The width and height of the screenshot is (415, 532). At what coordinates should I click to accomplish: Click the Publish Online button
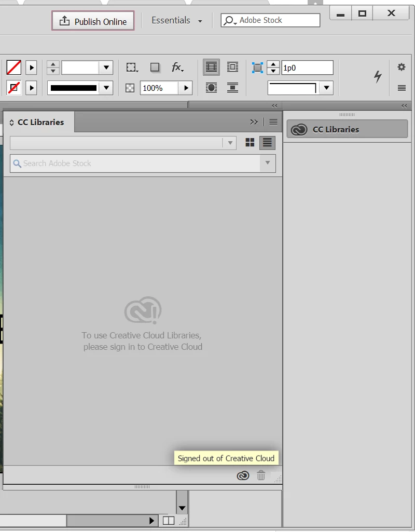click(x=93, y=21)
